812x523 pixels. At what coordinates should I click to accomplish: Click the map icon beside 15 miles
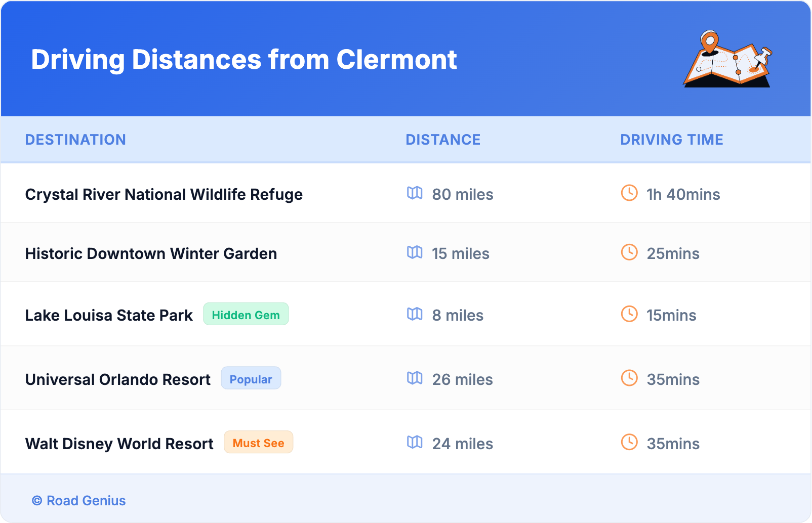pos(415,252)
